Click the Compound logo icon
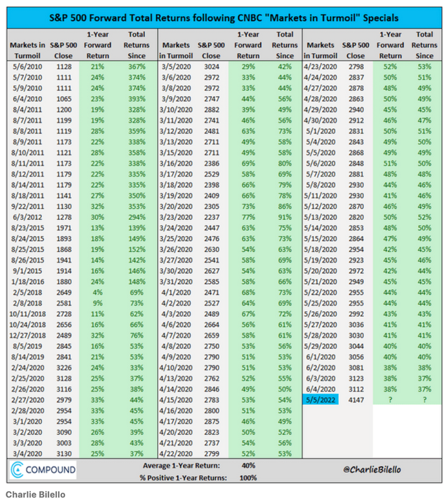This screenshot has width=448, height=503. click(17, 469)
